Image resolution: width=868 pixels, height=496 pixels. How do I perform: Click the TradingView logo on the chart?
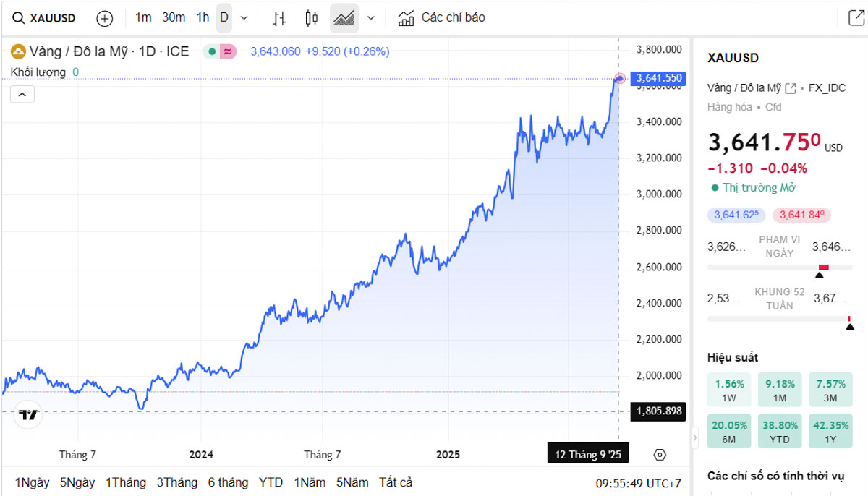point(28,415)
